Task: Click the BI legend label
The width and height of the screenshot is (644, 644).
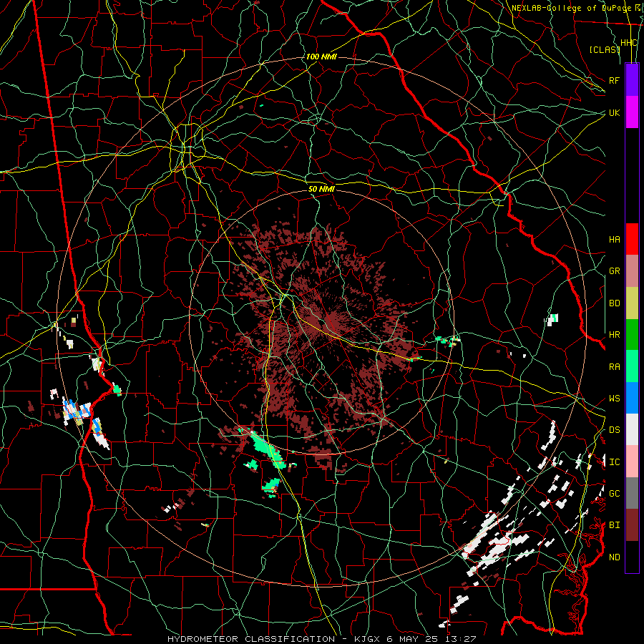Action: click(x=614, y=525)
